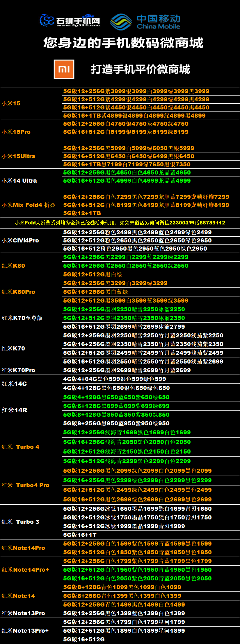The image size is (240, 644).
Task: Select the 红米Note14Pro model cell
Action: coord(31,548)
